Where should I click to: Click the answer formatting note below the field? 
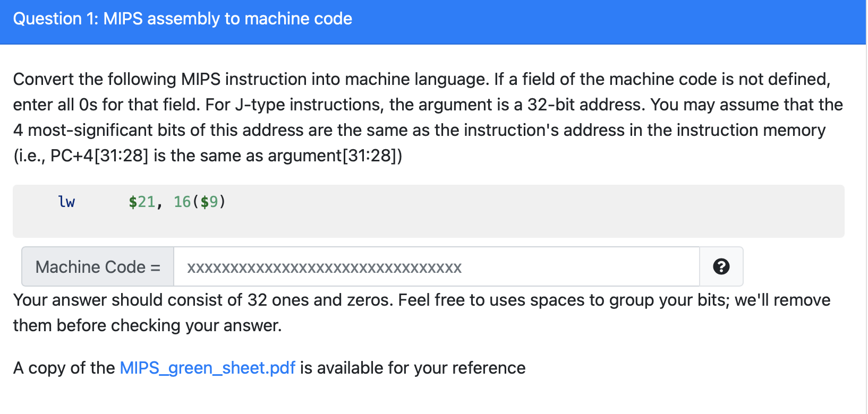pos(420,312)
